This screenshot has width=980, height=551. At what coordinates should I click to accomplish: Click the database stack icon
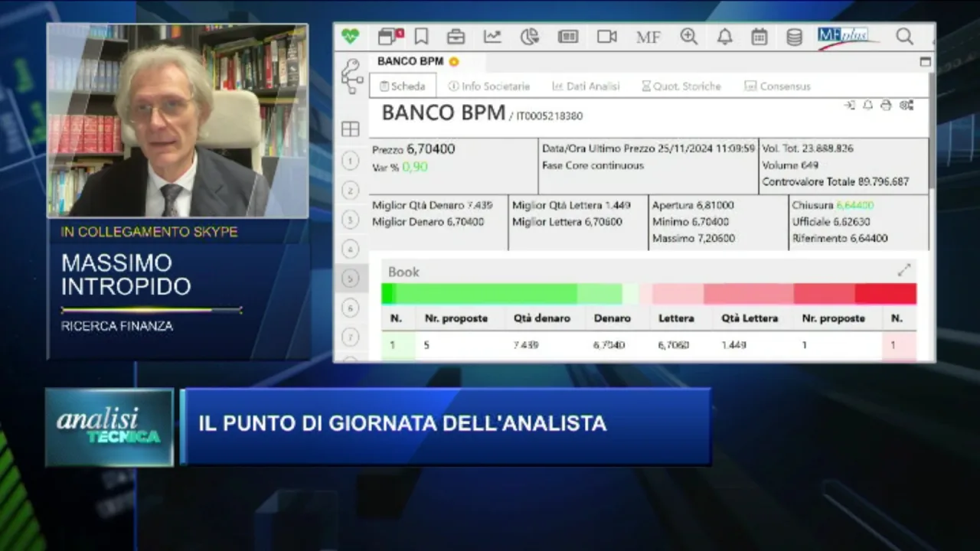point(795,36)
